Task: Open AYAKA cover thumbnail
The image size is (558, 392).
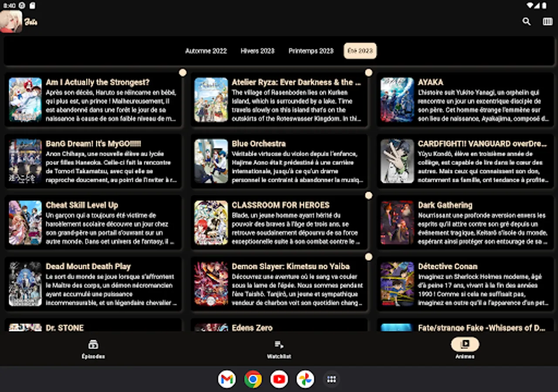Action: (397, 100)
